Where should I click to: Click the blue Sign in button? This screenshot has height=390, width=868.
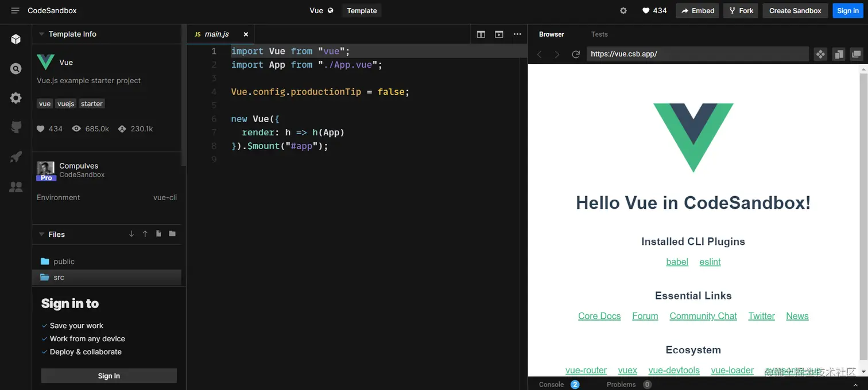coord(848,10)
